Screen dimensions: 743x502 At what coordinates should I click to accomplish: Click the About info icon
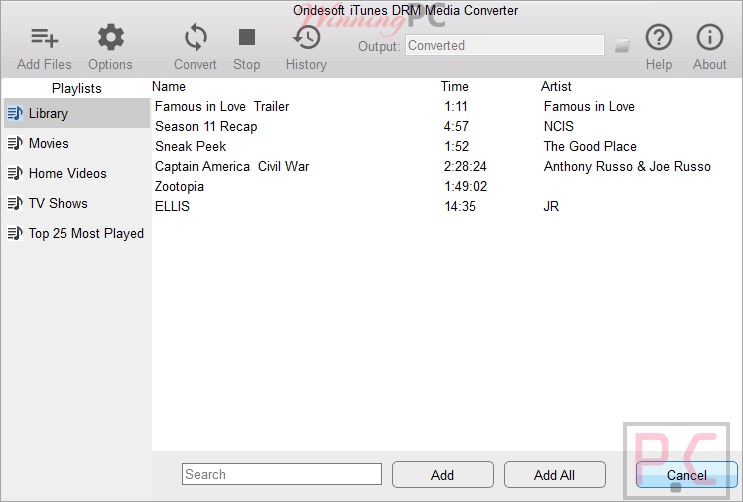pos(709,37)
